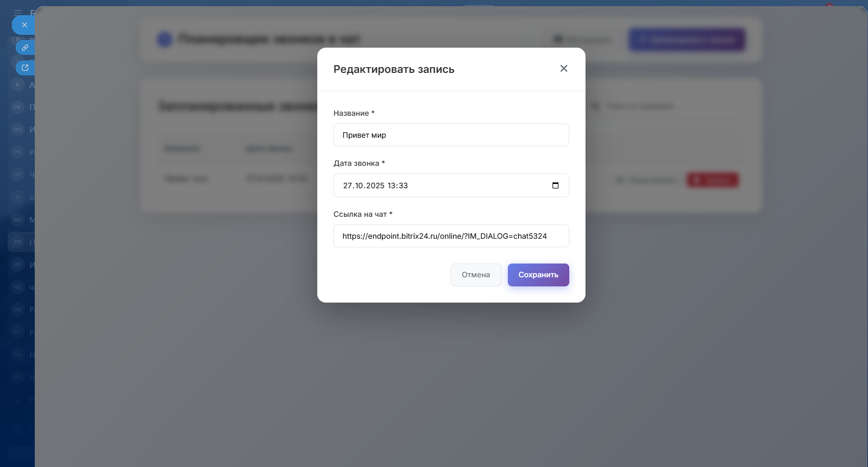Screen dimensions: 868x467
Task: Open the calendar picker in date field
Action: tap(555, 185)
